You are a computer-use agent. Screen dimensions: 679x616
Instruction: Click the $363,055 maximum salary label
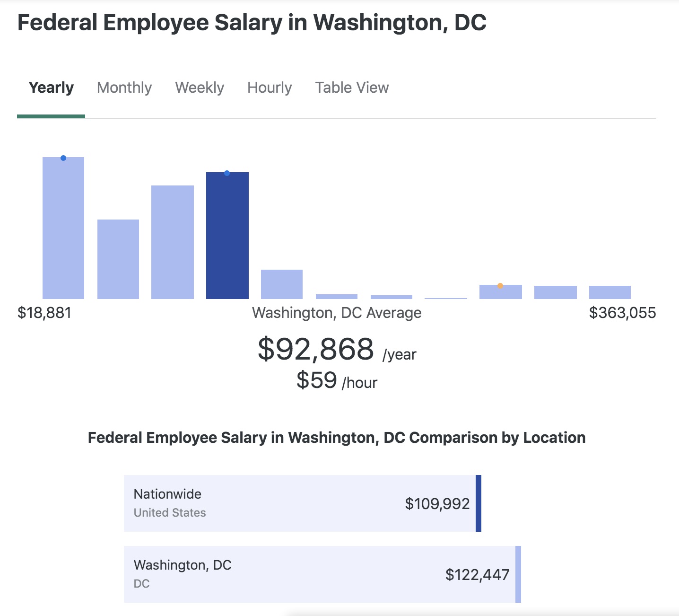tap(622, 313)
